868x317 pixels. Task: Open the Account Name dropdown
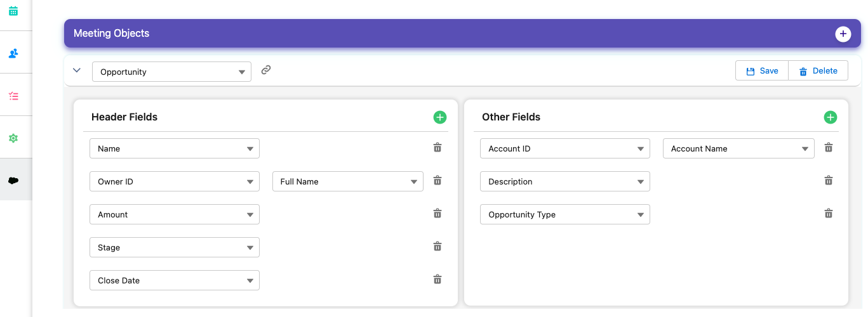(x=738, y=148)
